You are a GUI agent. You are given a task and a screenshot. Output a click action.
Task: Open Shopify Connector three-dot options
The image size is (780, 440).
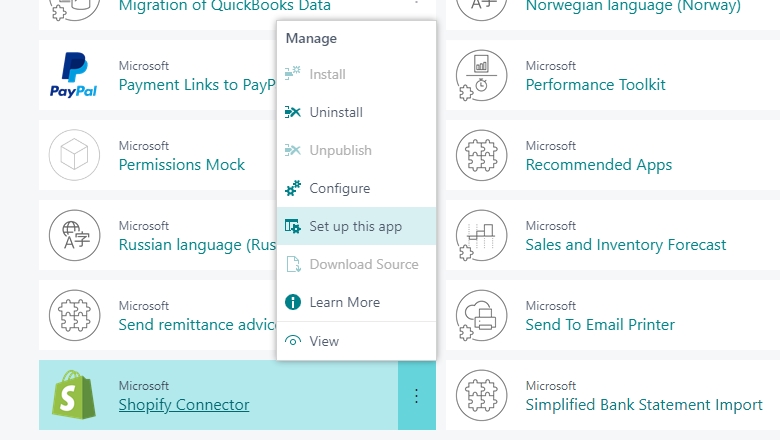coord(416,395)
